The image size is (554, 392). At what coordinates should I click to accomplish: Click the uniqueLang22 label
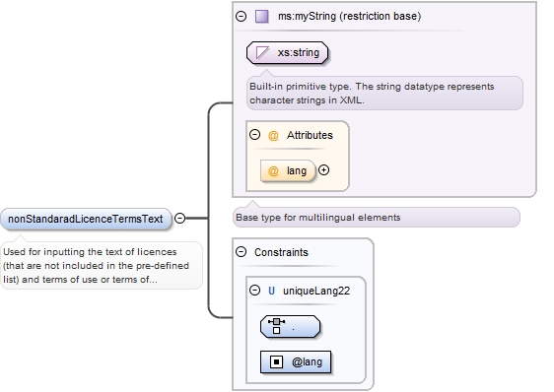(316, 291)
